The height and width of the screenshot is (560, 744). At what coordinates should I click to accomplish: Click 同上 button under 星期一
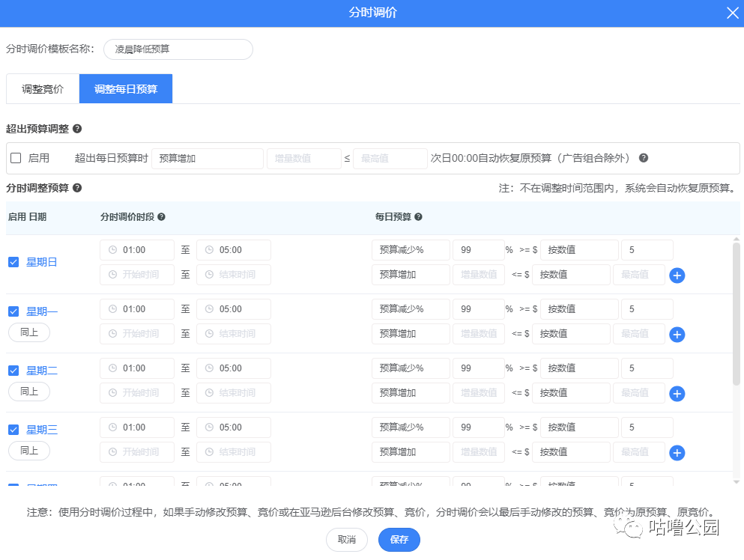tap(29, 332)
